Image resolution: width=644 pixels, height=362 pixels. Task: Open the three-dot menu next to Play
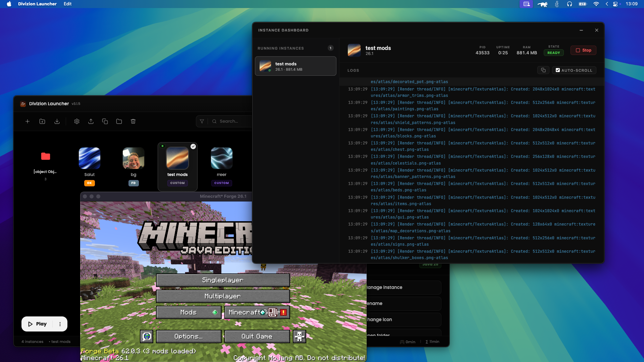(x=60, y=324)
